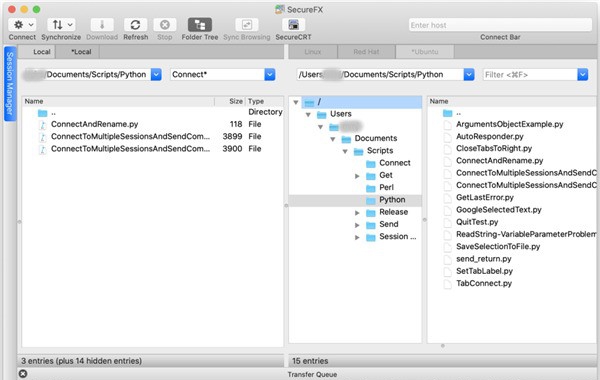Select CloseTabsToRight.py in remote list
Screen dimensions: 600x380
(494, 148)
